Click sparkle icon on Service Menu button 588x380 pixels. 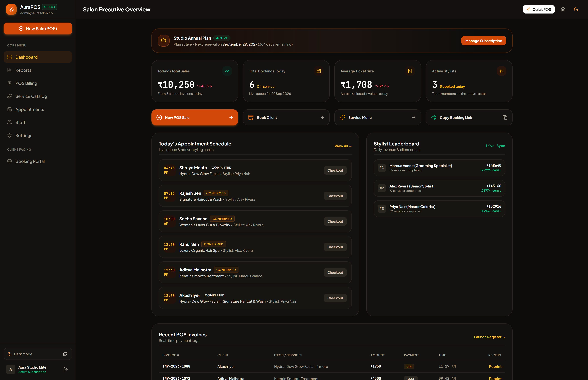(x=342, y=117)
